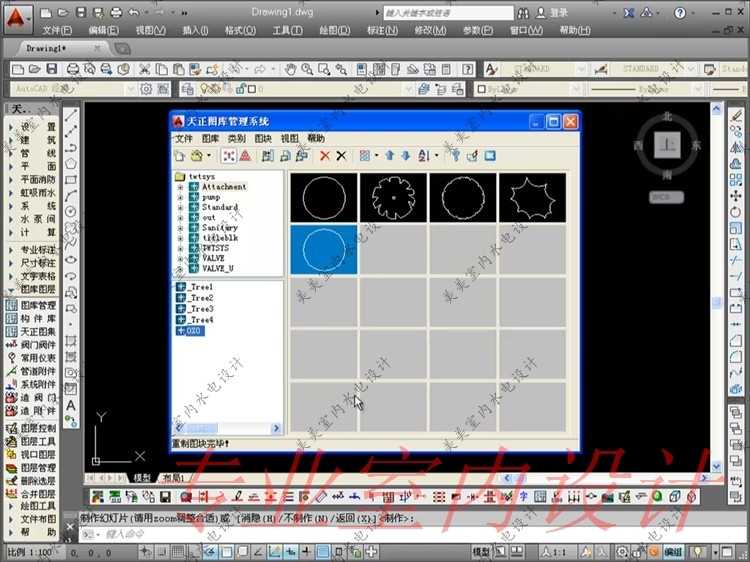
Task: Click the binoculars search icon in title bar
Action: (x=523, y=13)
